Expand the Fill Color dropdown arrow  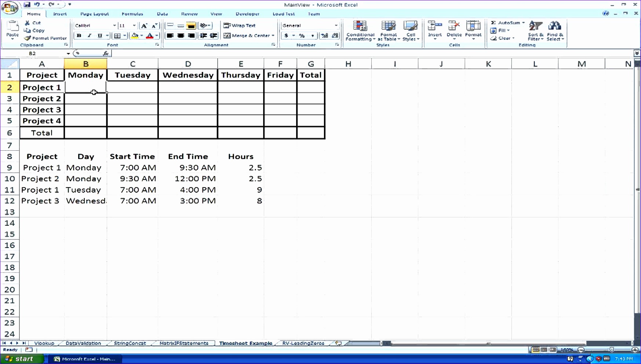coord(141,36)
